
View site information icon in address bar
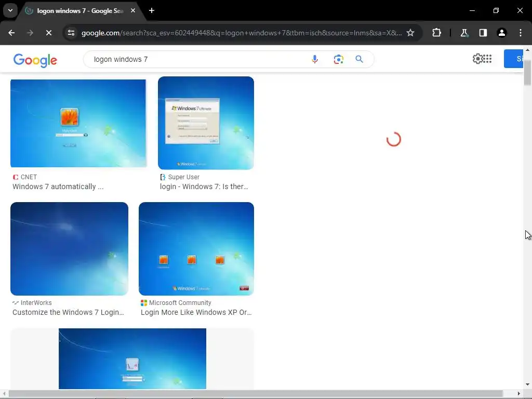[x=71, y=33]
